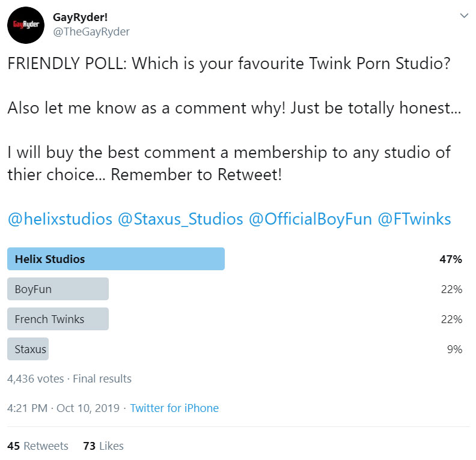This screenshot has height=460, width=476.
Task: Select the Helix Studios poll result bar
Action: (x=116, y=259)
